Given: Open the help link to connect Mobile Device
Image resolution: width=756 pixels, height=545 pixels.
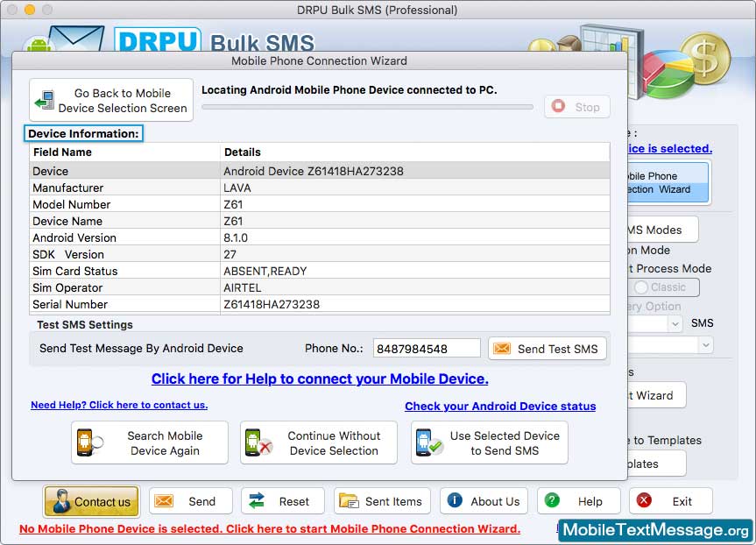Looking at the screenshot, I should (320, 379).
